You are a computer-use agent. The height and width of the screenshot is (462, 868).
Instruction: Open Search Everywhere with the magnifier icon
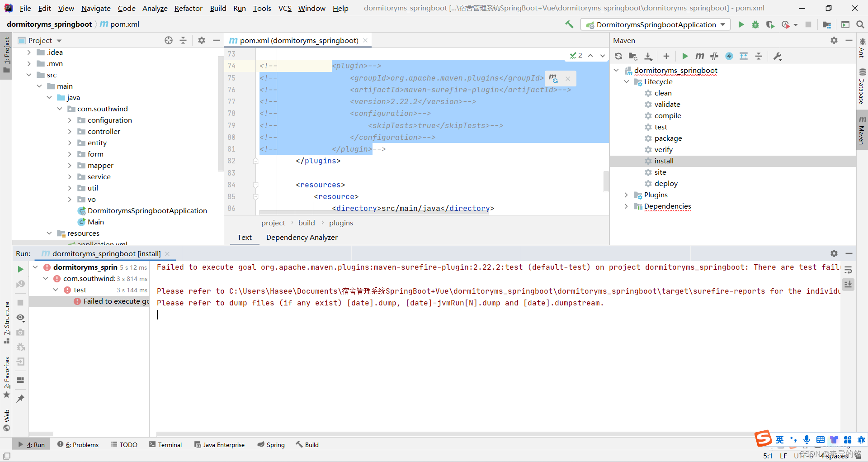coord(860,24)
